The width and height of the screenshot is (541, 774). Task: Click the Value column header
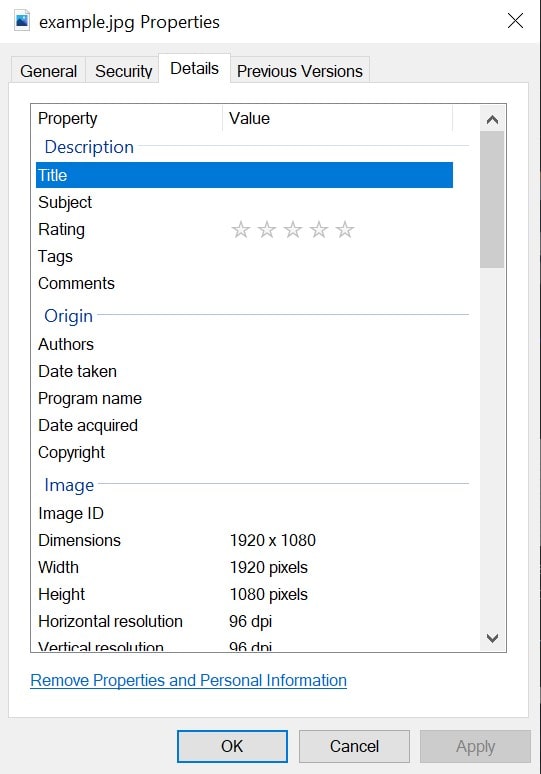(338, 118)
